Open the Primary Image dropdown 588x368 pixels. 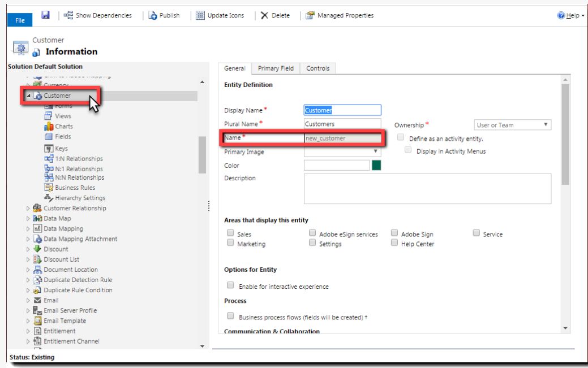(x=342, y=151)
